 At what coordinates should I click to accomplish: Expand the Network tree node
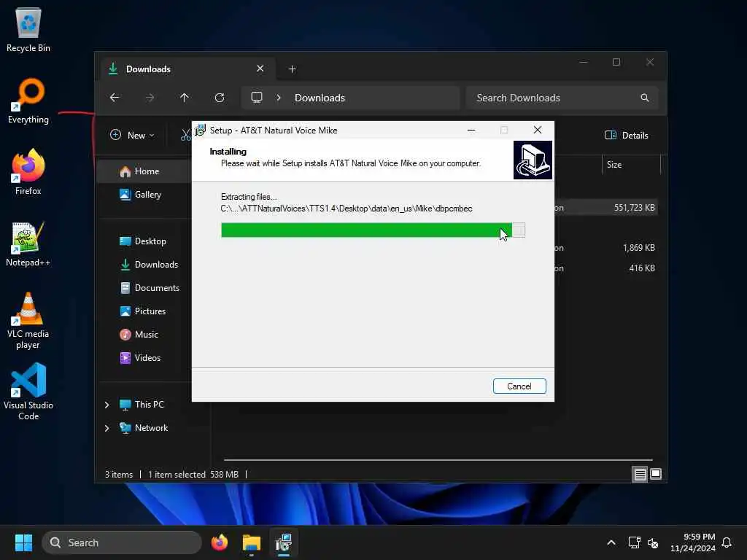[107, 428]
